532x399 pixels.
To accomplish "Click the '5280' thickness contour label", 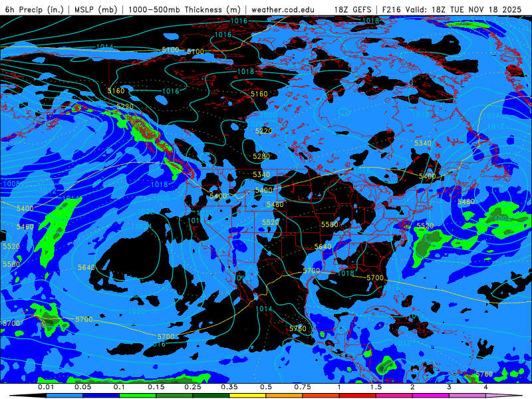I will point(261,156).
